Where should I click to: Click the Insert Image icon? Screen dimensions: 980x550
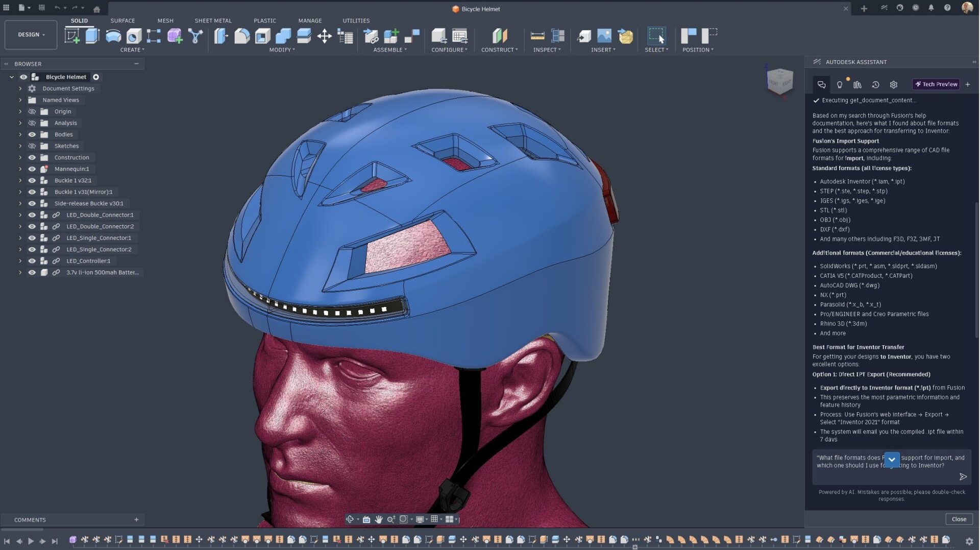[x=604, y=36]
